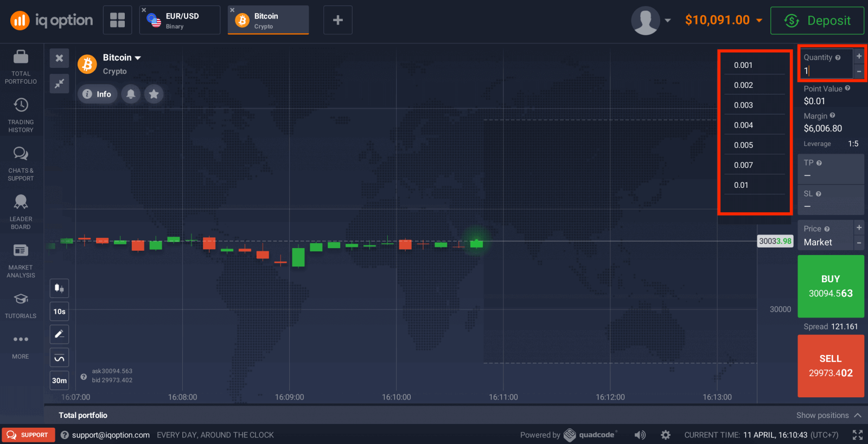Open Market Analysis section
868x444 pixels.
click(x=21, y=261)
